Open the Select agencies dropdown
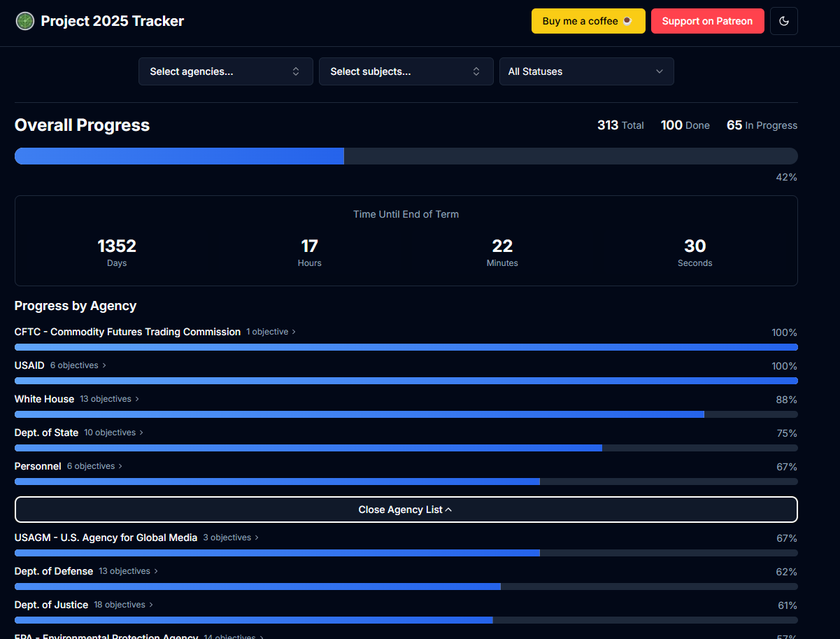Screen dimensions: 840x639 tap(226, 71)
